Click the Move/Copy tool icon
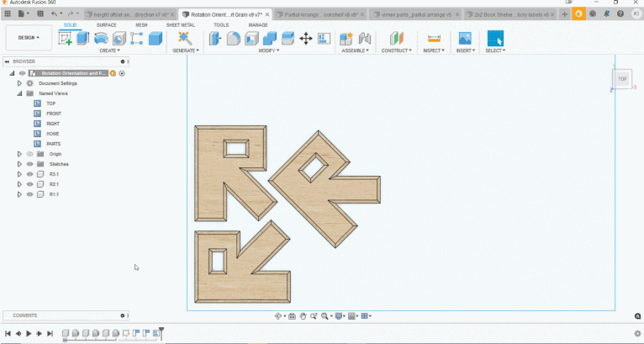 306,39
